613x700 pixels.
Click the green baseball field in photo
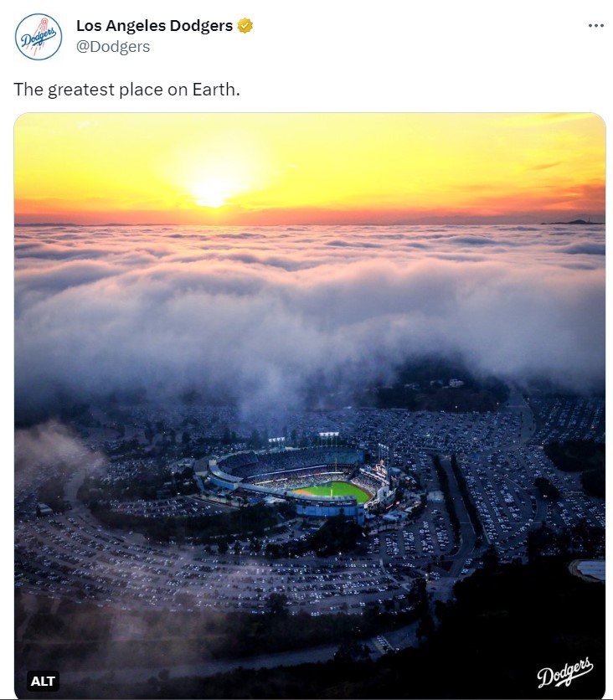point(333,492)
